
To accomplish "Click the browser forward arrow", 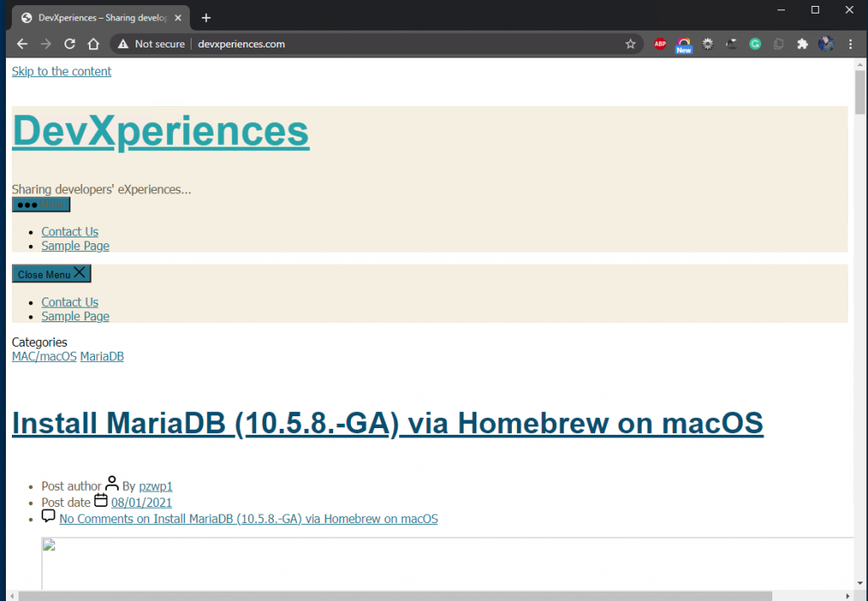I will pyautogui.click(x=46, y=44).
